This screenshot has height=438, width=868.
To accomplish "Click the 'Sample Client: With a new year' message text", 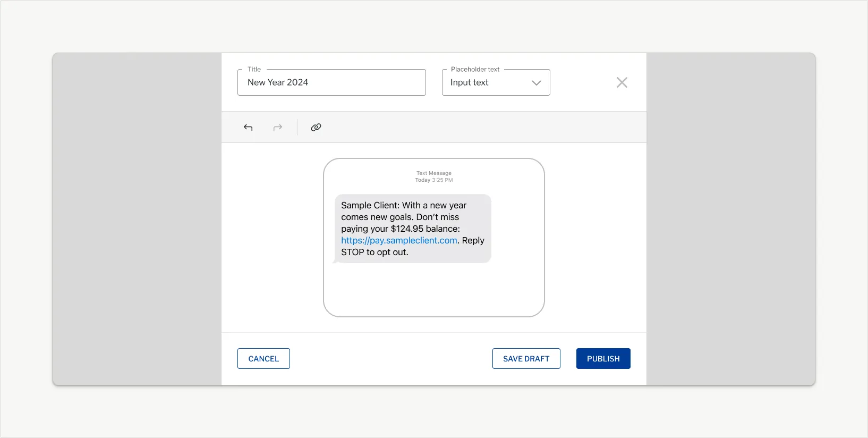I will 404,205.
